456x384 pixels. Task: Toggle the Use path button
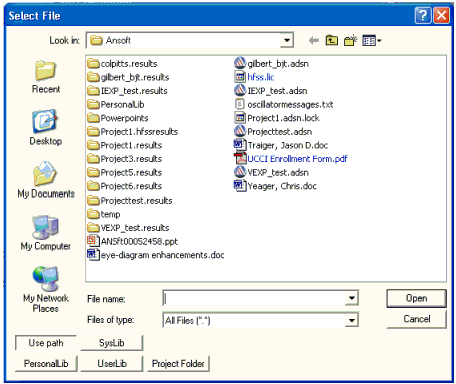coord(46,343)
